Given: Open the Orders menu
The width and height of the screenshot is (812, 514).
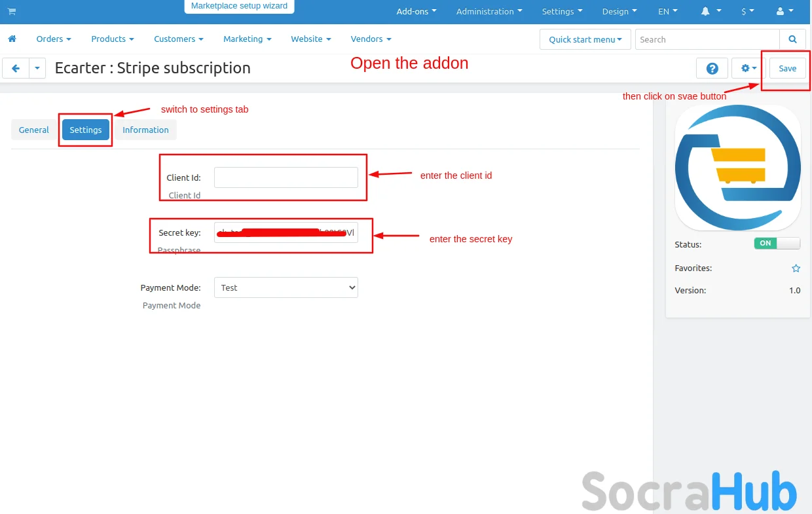Looking at the screenshot, I should [54, 39].
